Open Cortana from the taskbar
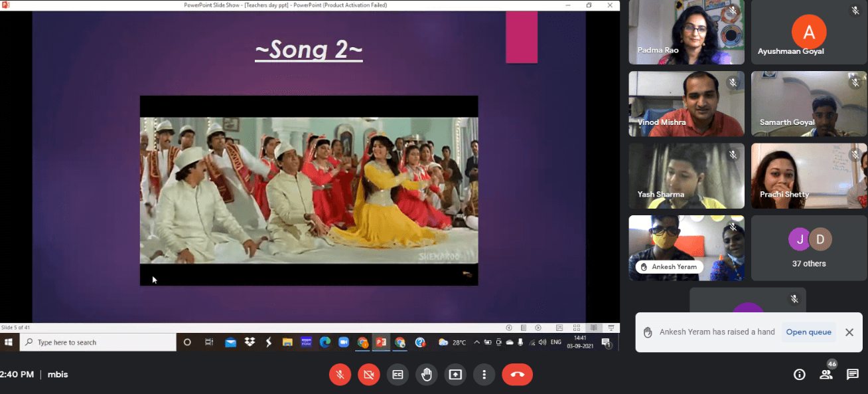 (187, 342)
